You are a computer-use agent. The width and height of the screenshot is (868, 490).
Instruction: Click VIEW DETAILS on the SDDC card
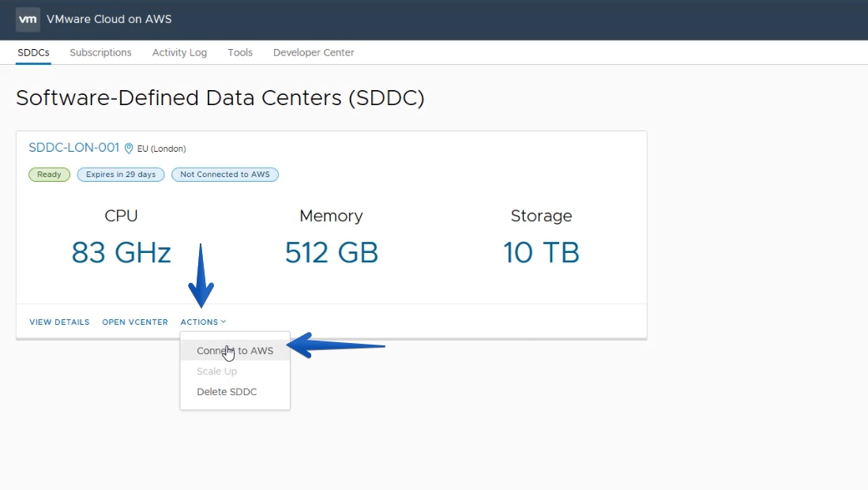tap(59, 322)
